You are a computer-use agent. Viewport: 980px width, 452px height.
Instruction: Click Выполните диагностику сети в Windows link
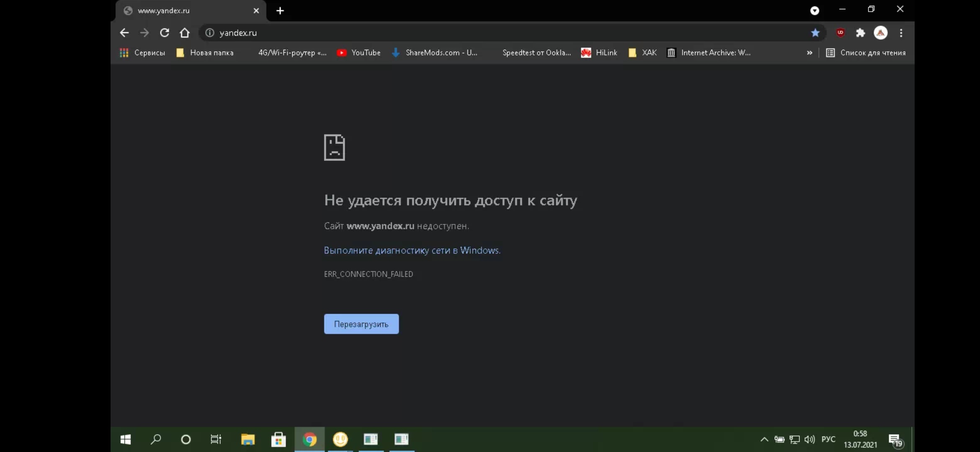point(412,250)
